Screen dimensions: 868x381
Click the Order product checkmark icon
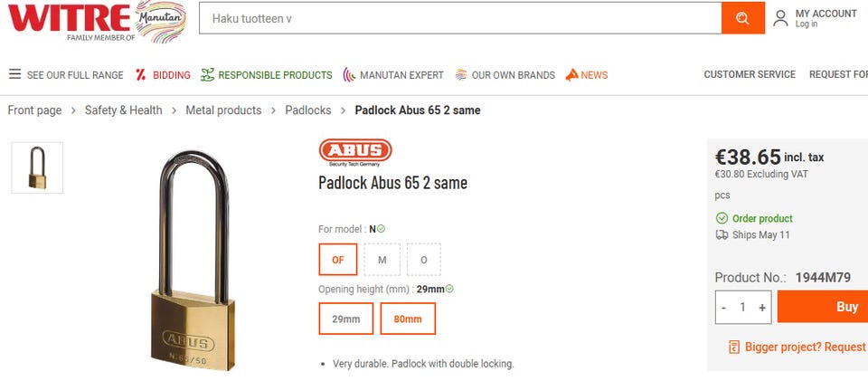(722, 218)
